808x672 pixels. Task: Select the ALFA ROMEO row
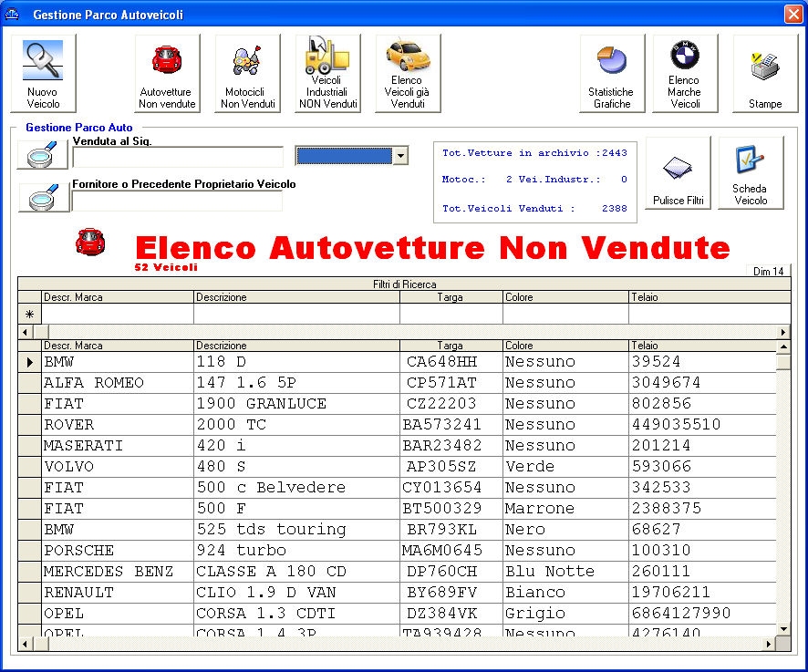click(x=397, y=383)
